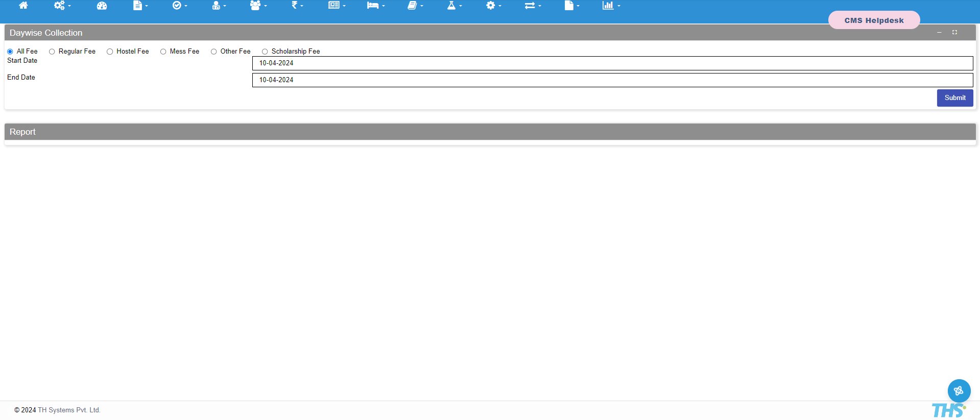Click the floating round chat icon
Viewport: 980px width, 420px height.
pyautogui.click(x=959, y=391)
